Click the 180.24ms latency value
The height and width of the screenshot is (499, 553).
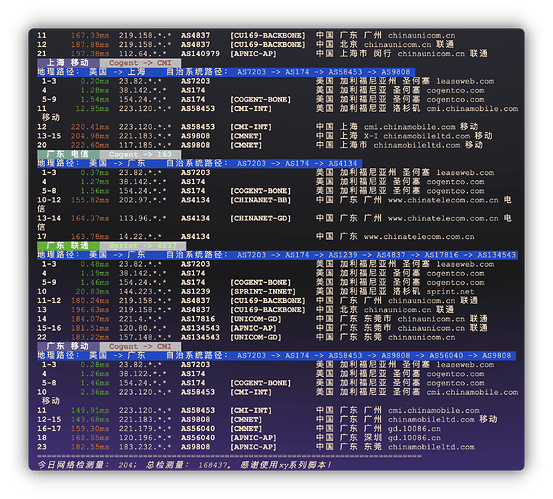pyautogui.click(x=90, y=300)
